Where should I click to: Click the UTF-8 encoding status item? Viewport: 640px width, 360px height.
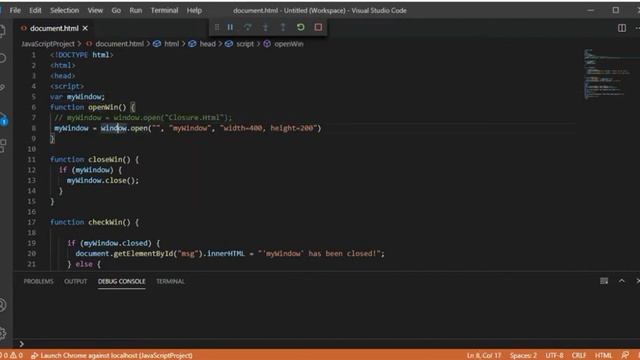coord(554,356)
